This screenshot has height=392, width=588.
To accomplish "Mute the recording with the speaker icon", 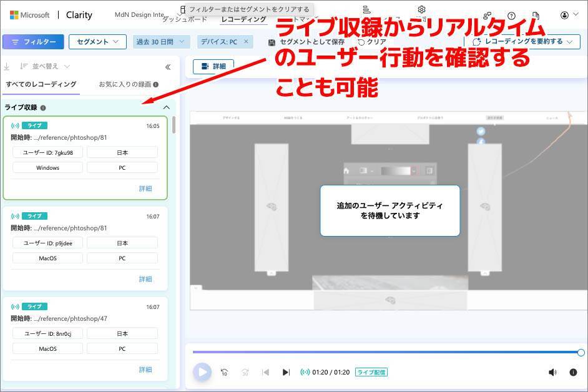I will [552, 372].
